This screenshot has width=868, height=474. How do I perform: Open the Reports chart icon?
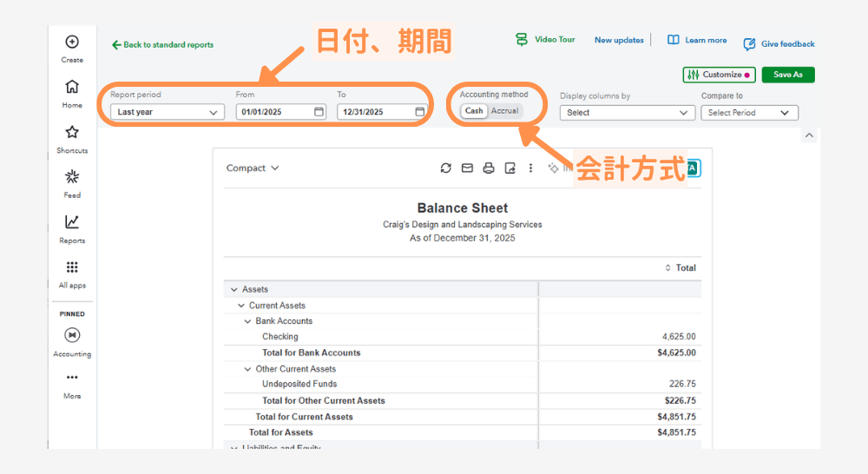(x=72, y=222)
